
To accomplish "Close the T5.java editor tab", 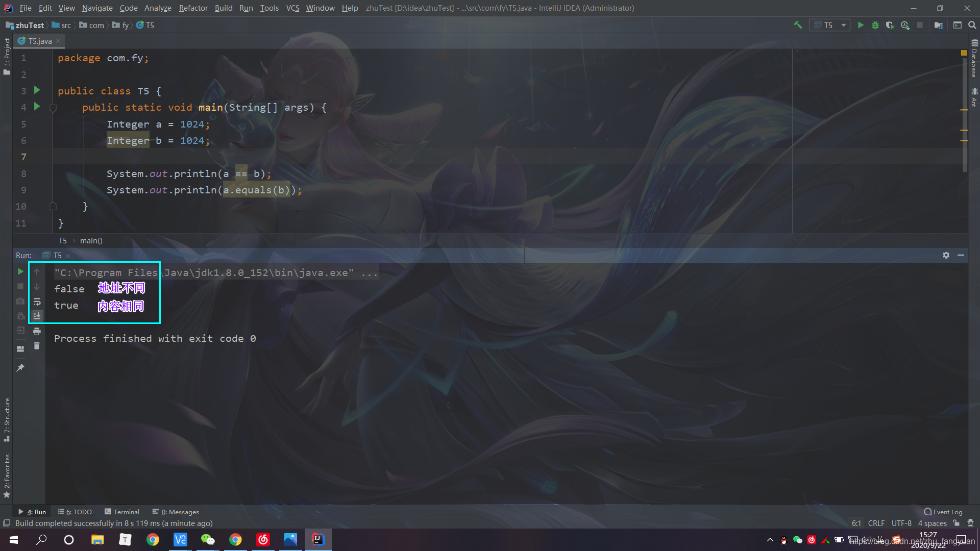I will (58, 41).
